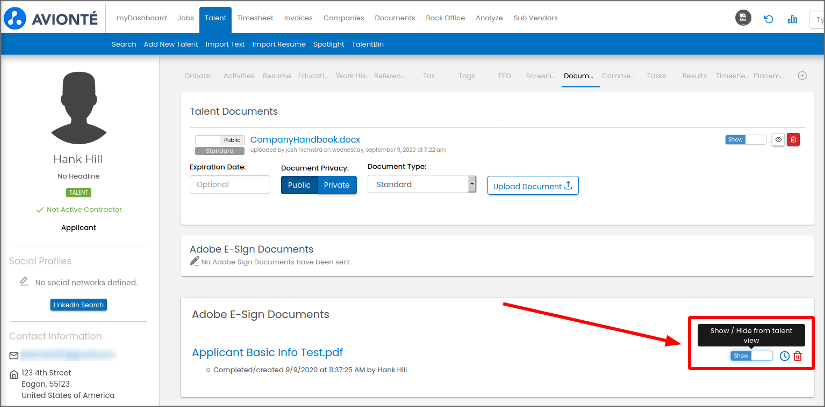Switch to the Resume tab
The height and width of the screenshot is (407, 825).
click(277, 76)
